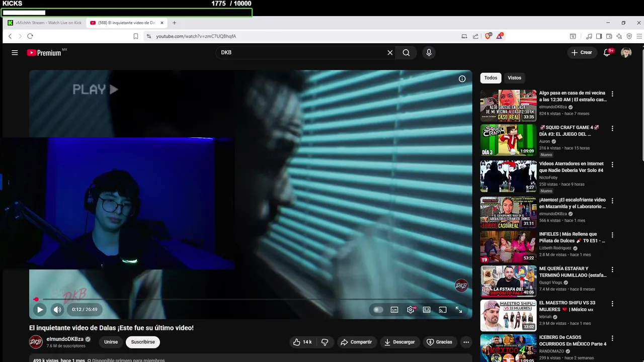Viewport: 644px width, 362px height.
Task: Open player settings gear
Action: tap(411, 310)
